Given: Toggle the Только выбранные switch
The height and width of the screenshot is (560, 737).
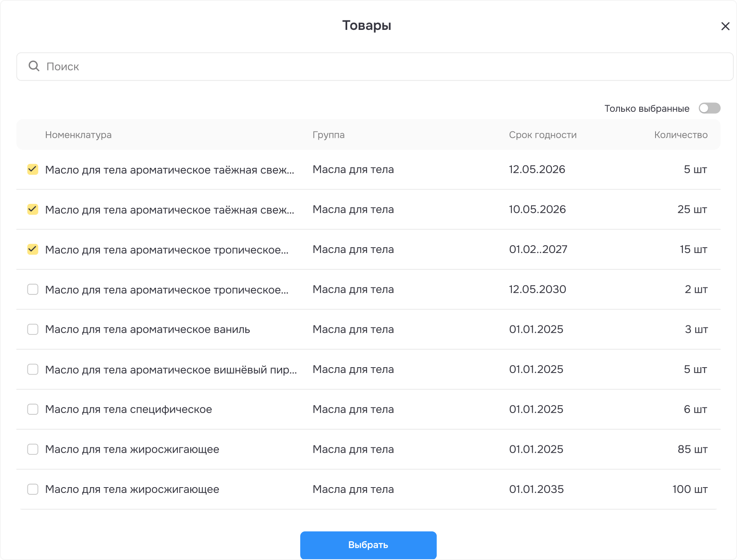Looking at the screenshot, I should coord(709,108).
